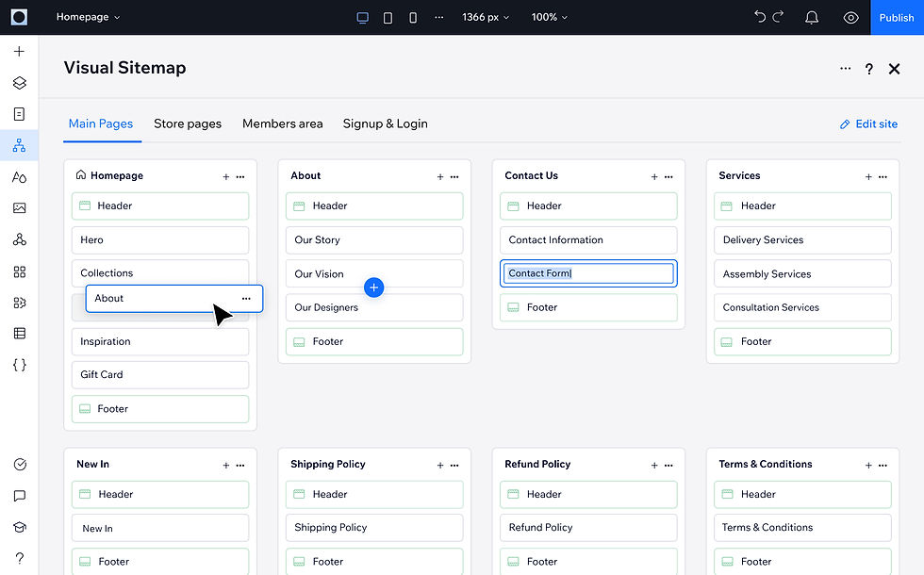This screenshot has height=575, width=924.
Task: Open the CMS table icon in sidebar
Action: pyautogui.click(x=19, y=334)
